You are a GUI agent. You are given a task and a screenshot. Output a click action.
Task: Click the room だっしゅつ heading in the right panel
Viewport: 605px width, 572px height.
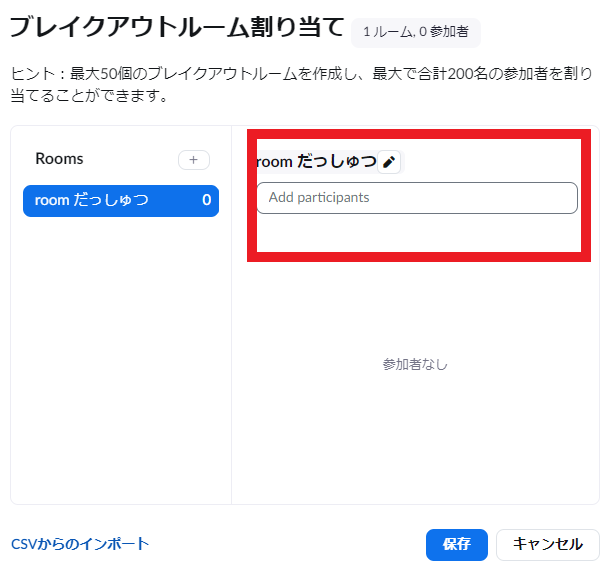tap(316, 162)
